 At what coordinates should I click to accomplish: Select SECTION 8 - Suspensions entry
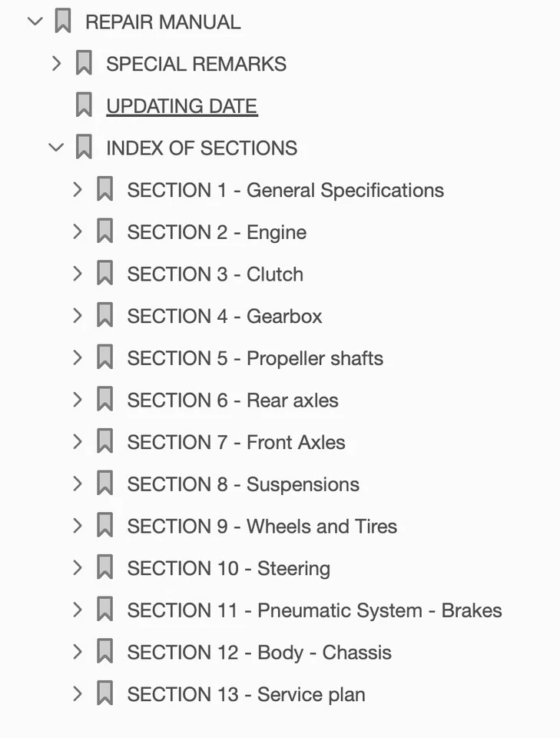pos(243,484)
